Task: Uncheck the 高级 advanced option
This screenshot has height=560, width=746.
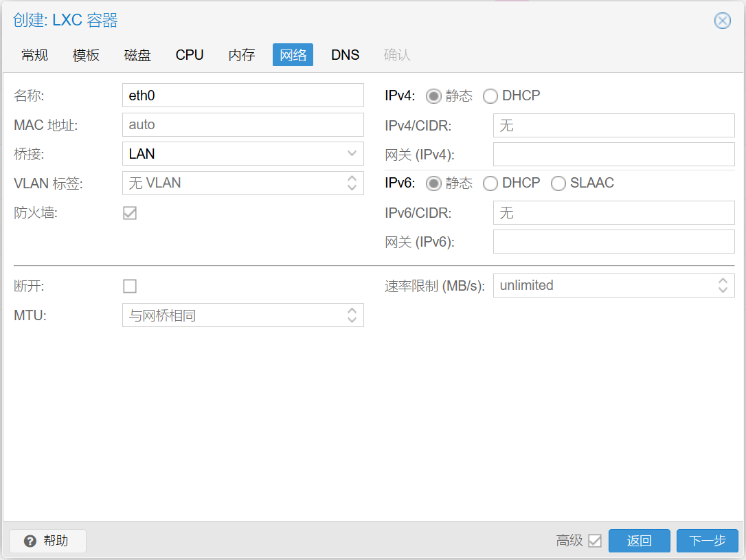Action: (595, 541)
